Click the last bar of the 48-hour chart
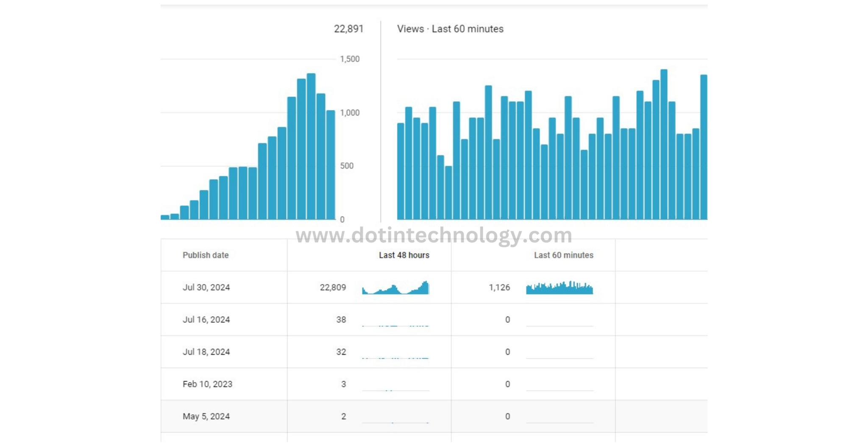 (331, 165)
